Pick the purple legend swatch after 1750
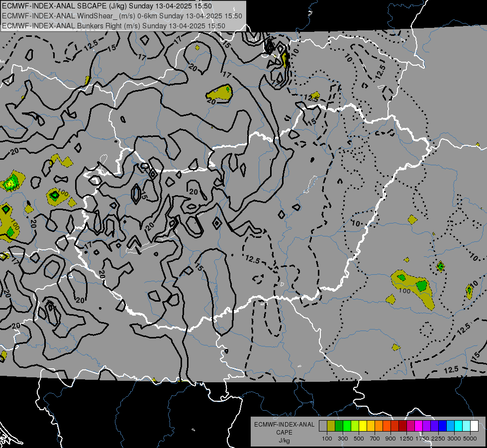This screenshot has height=448, width=487. click(426, 426)
